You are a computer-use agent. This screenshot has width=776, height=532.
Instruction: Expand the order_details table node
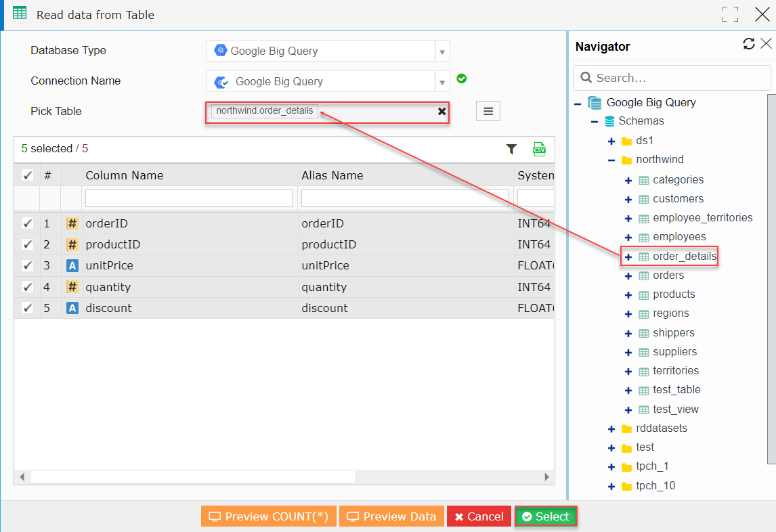(628, 257)
